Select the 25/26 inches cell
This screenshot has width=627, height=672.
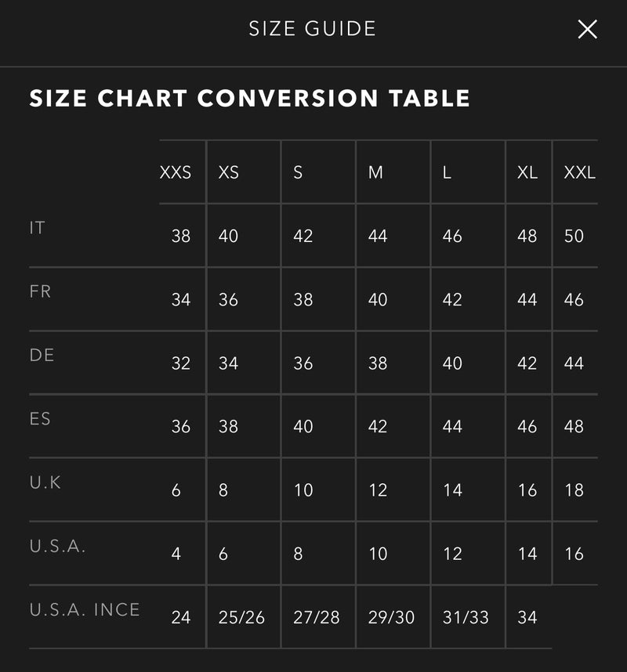coord(241,617)
